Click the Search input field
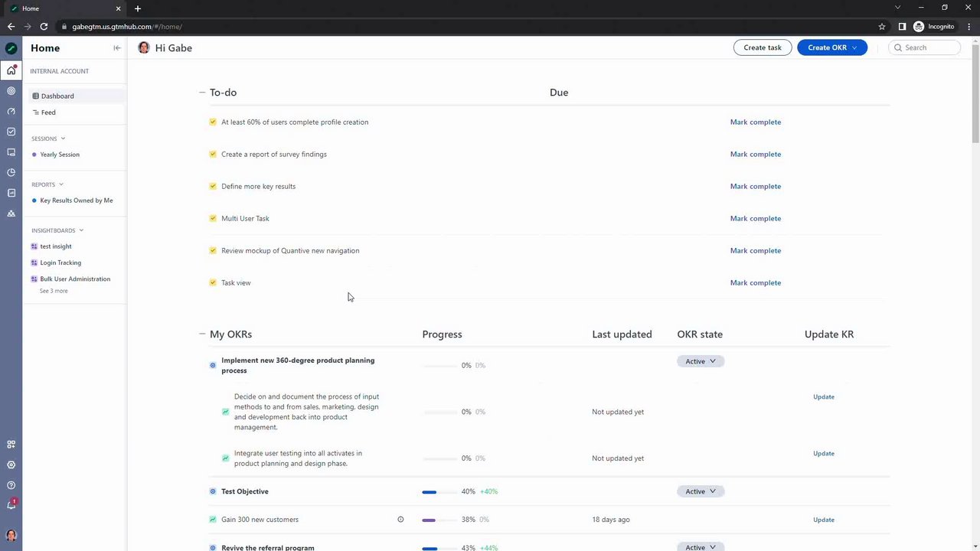This screenshot has width=980, height=551. coord(929,47)
